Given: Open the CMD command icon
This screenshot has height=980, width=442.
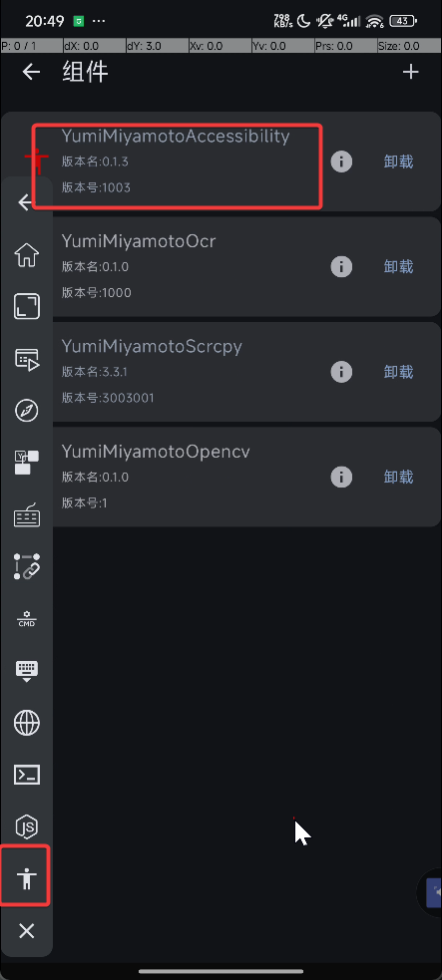Looking at the screenshot, I should [26, 619].
